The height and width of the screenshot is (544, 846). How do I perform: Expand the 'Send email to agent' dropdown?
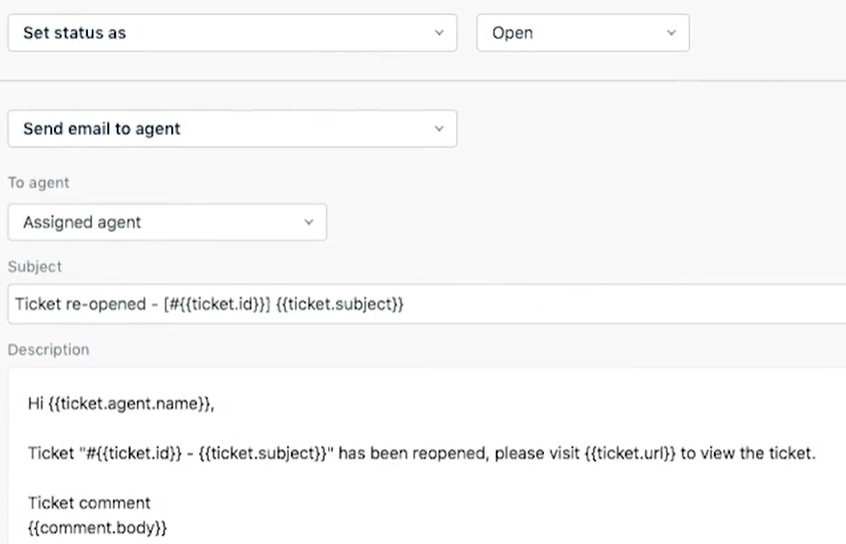[x=232, y=128]
